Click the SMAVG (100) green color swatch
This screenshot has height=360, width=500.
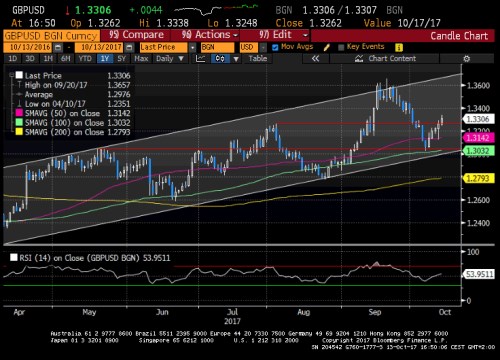19,122
